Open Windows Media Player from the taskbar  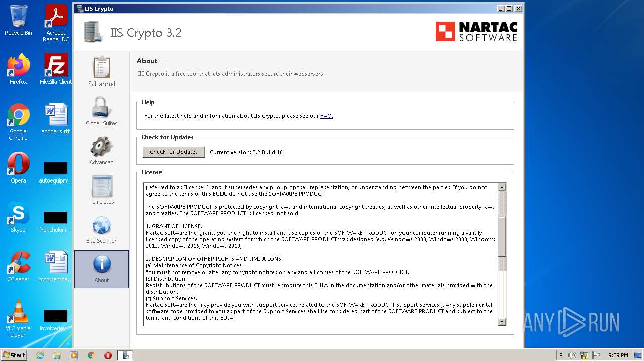(x=74, y=355)
